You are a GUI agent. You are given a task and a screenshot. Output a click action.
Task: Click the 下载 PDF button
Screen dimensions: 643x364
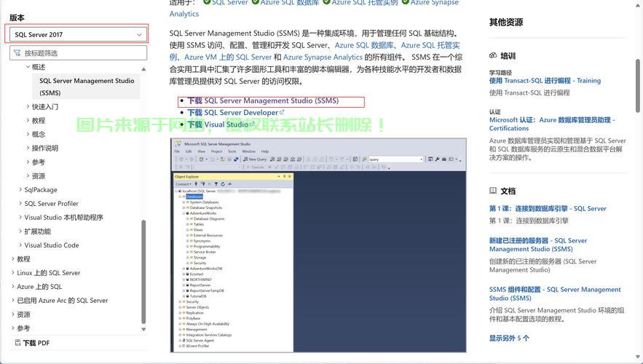[32, 343]
